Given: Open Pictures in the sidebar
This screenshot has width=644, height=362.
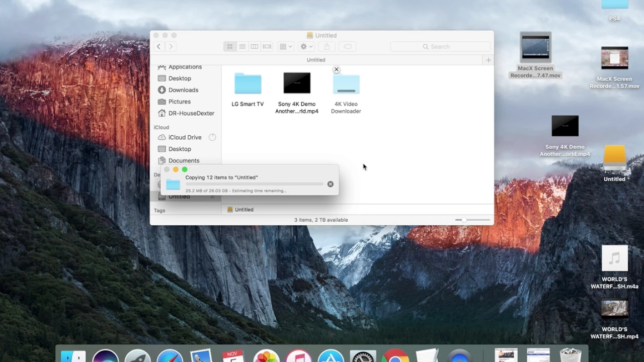Looking at the screenshot, I should click(179, 102).
